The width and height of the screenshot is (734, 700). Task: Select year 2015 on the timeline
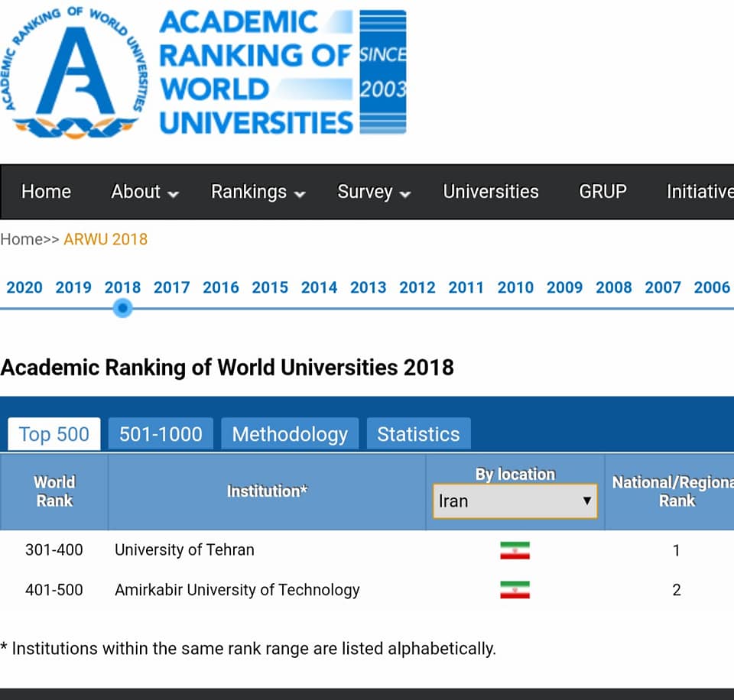270,287
